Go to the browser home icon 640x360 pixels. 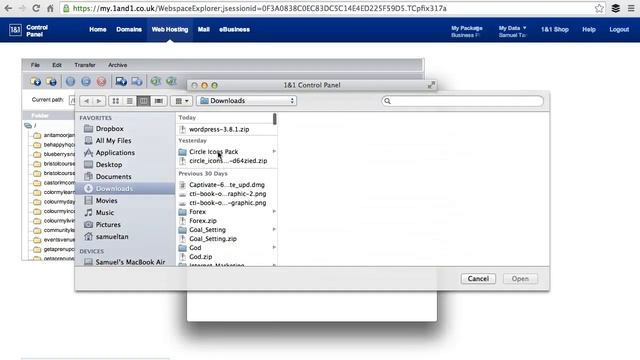[x=50, y=8]
